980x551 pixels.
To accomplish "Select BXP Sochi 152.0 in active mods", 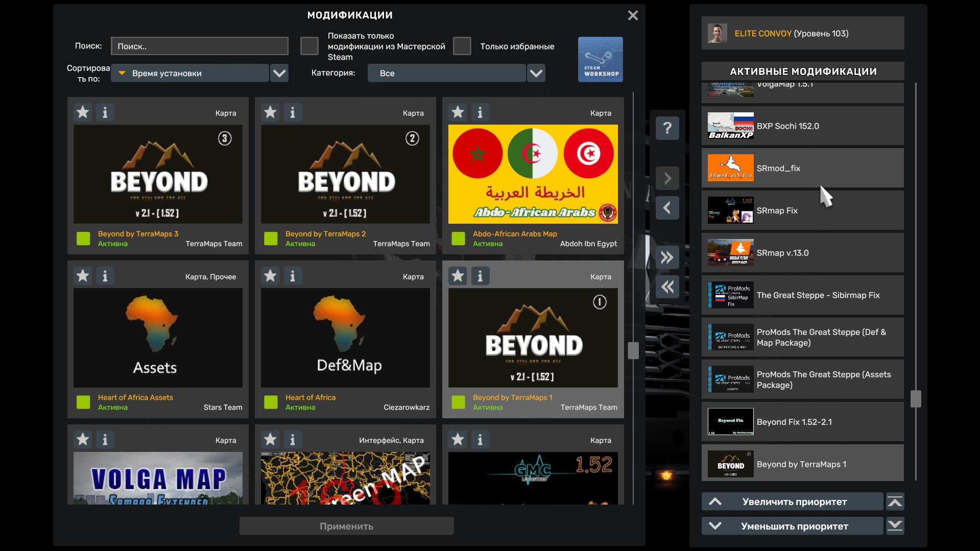I will click(x=802, y=126).
